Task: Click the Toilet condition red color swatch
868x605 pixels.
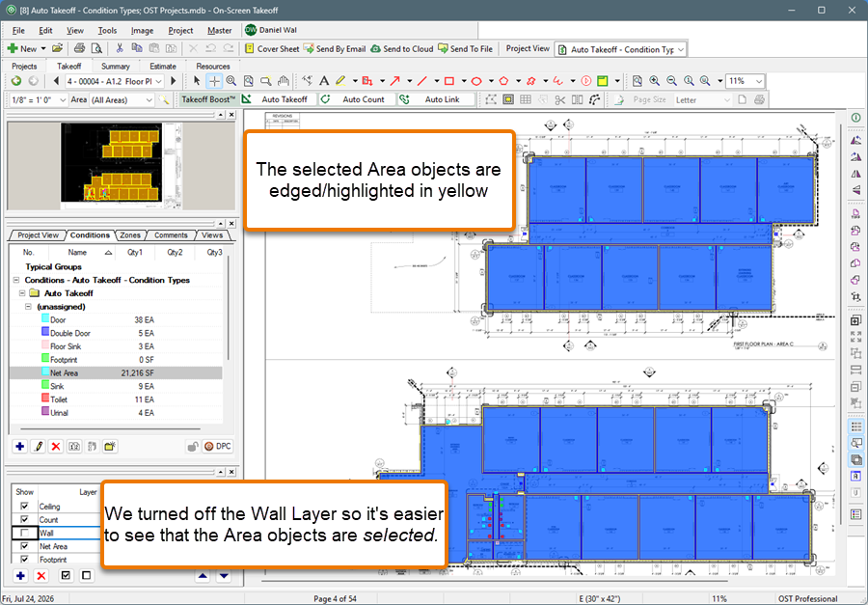Action: [45, 399]
